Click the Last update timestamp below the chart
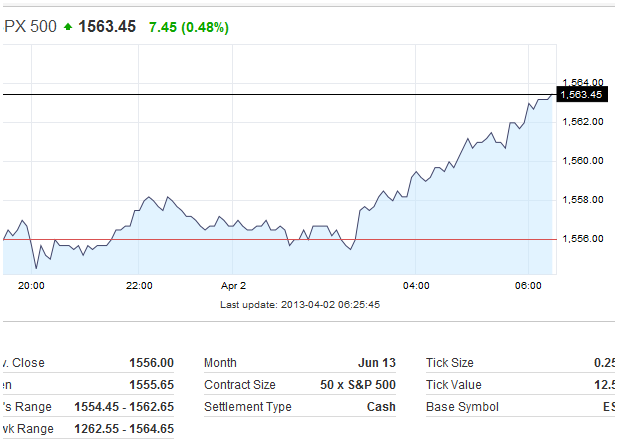The height and width of the screenshot is (447, 618). pos(300,304)
